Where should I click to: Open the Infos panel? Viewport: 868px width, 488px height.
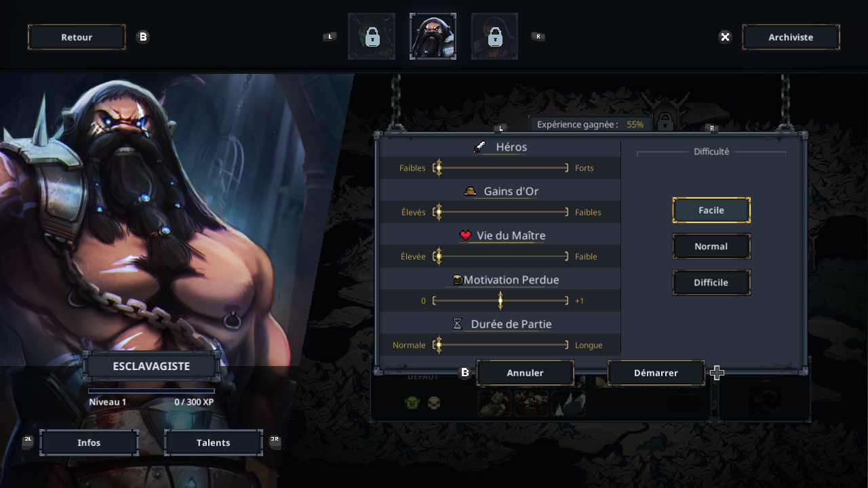click(x=89, y=443)
